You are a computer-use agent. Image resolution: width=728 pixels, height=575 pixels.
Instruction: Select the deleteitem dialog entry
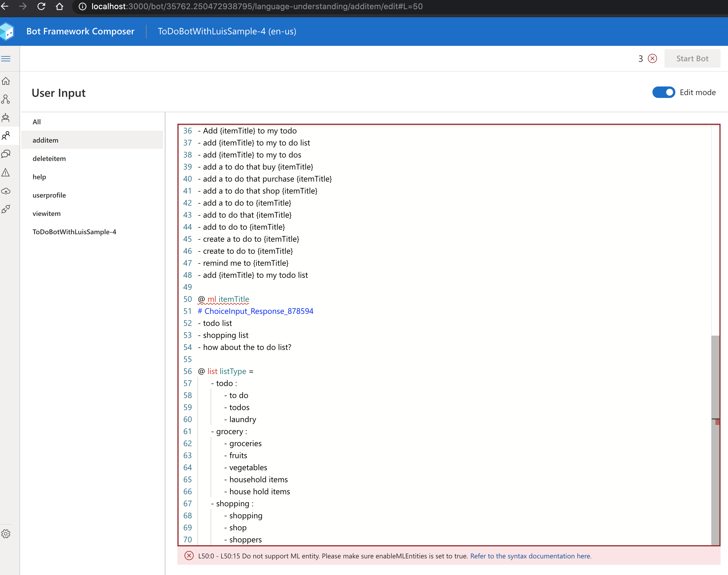pos(49,159)
